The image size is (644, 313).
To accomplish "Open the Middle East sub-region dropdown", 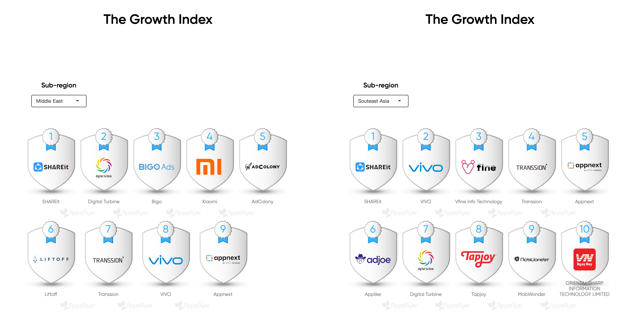I will coord(59,101).
